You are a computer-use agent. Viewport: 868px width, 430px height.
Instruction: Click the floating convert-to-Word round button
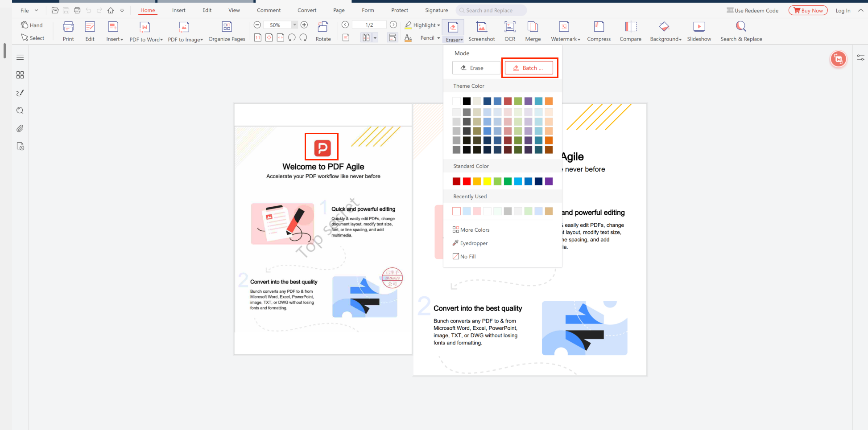tap(839, 59)
